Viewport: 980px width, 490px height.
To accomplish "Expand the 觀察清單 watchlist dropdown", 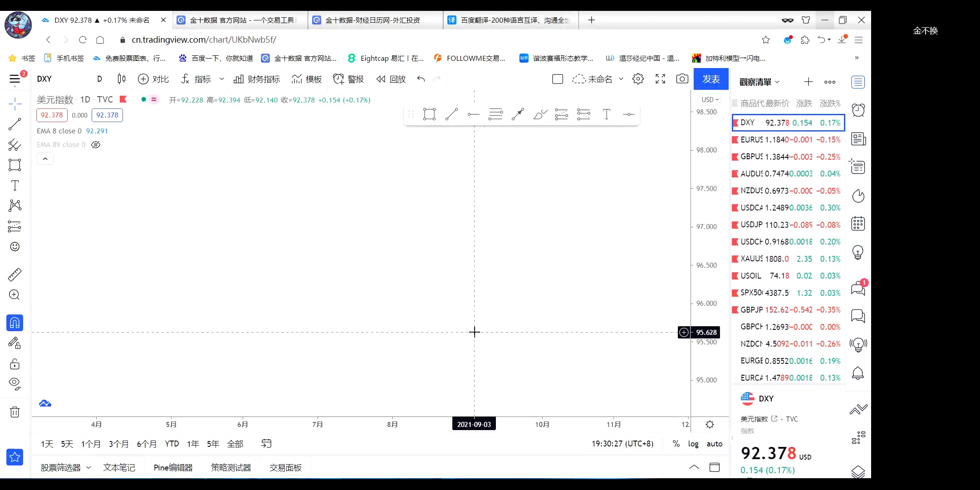I will click(759, 82).
